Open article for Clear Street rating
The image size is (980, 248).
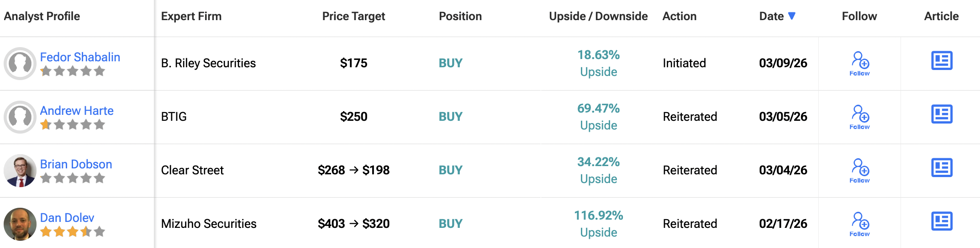pyautogui.click(x=942, y=168)
